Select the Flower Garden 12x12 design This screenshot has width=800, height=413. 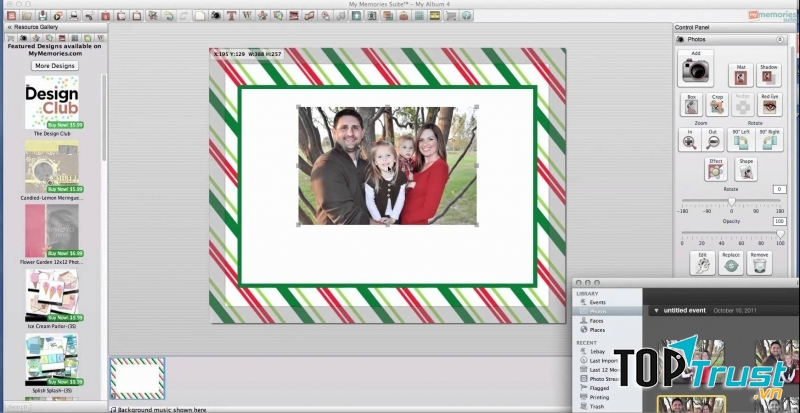coord(52,231)
